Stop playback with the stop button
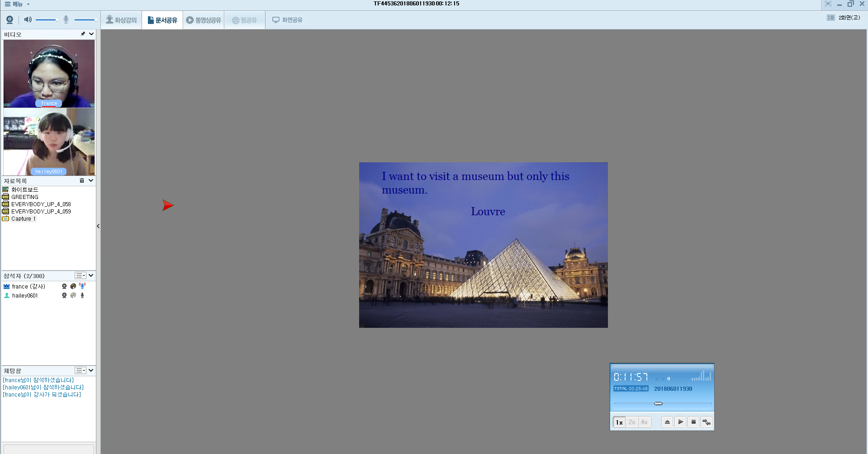The height and width of the screenshot is (454, 868). (x=693, y=422)
